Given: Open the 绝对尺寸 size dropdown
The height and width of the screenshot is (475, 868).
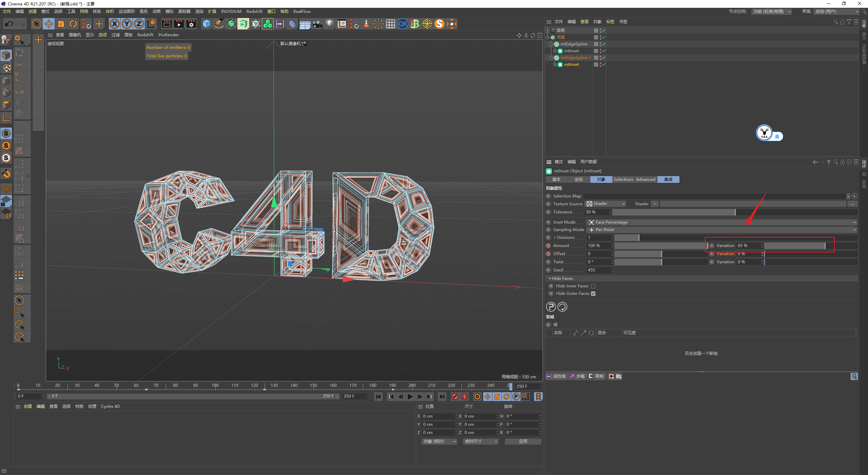Looking at the screenshot, I should coord(480,441).
